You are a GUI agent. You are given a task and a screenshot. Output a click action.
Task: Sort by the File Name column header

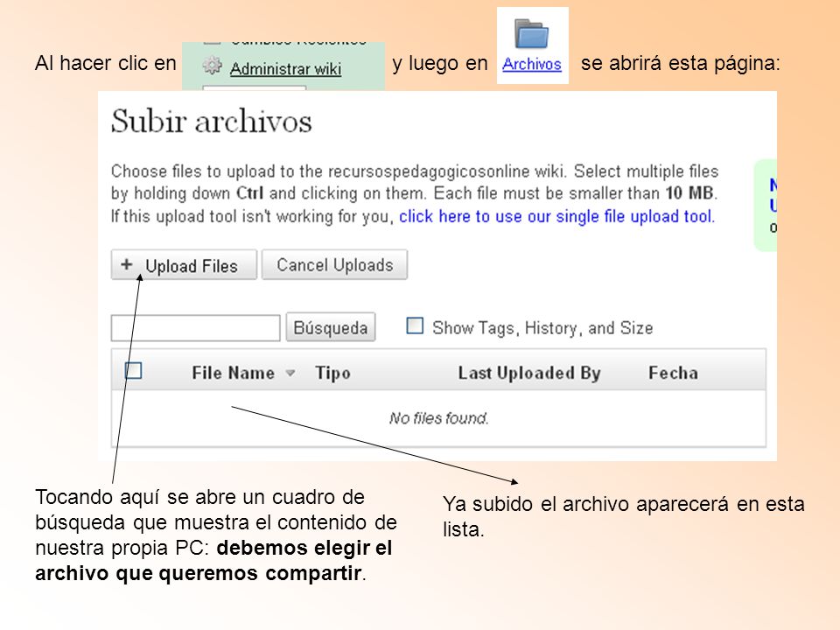233,373
